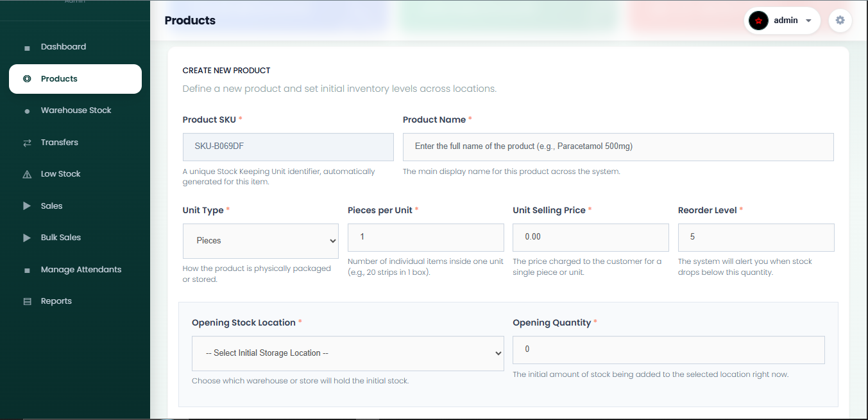Click the admin avatar picture
Screen dimensions: 868x420
point(758,21)
